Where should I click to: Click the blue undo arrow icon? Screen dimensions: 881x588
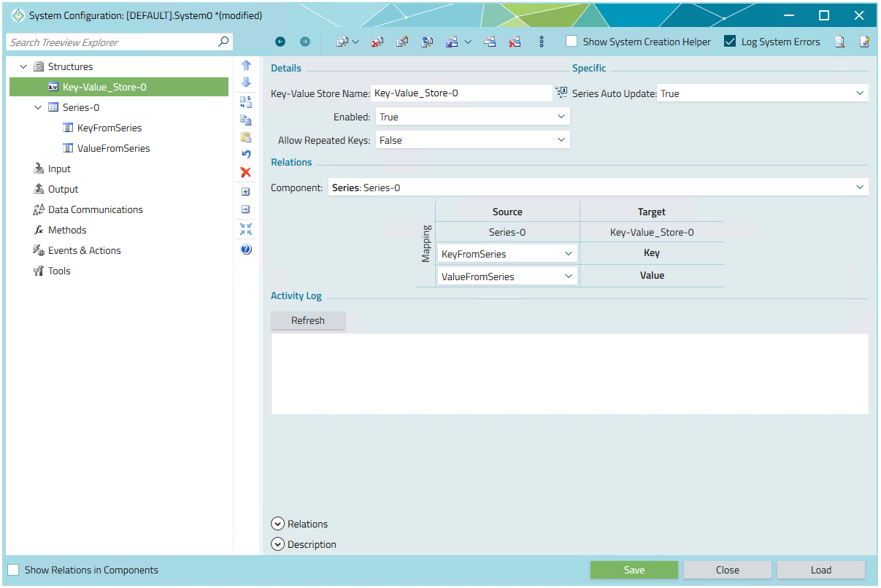(x=246, y=154)
